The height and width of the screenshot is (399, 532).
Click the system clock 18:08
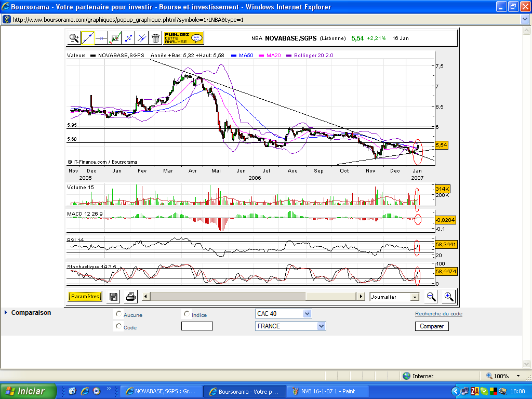pos(517,391)
